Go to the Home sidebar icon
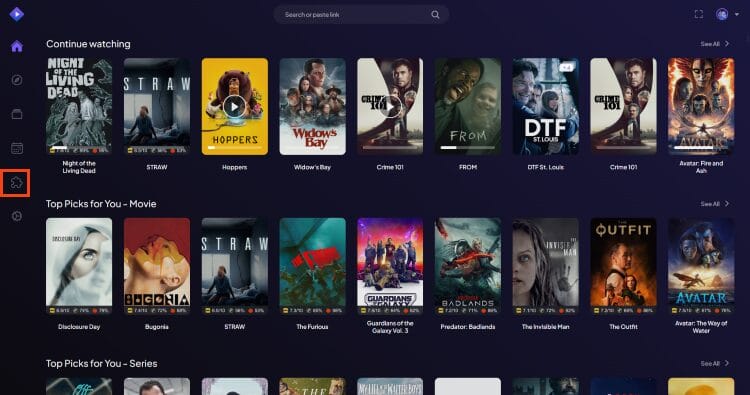The width and height of the screenshot is (750, 395). tap(17, 46)
